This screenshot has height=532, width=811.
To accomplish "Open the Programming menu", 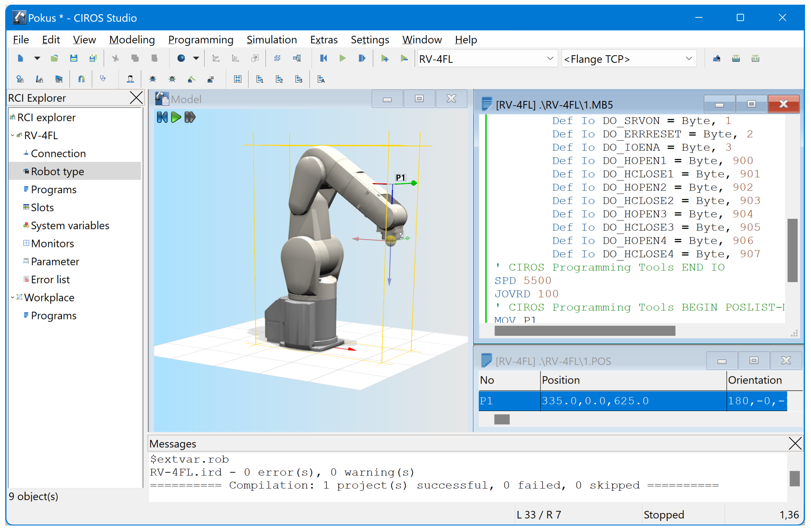I will 200,40.
